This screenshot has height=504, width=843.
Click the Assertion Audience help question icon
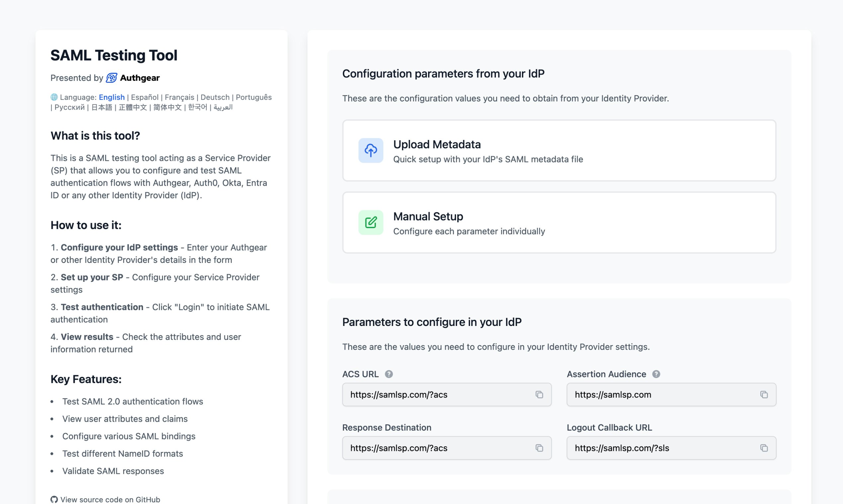coord(656,374)
